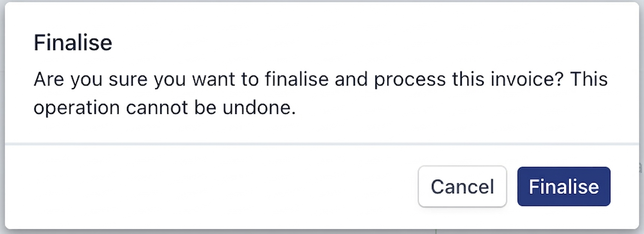Viewport: 644px width, 234px height.
Task: Confirm with the dark blue Finalise button
Action: click(x=564, y=187)
